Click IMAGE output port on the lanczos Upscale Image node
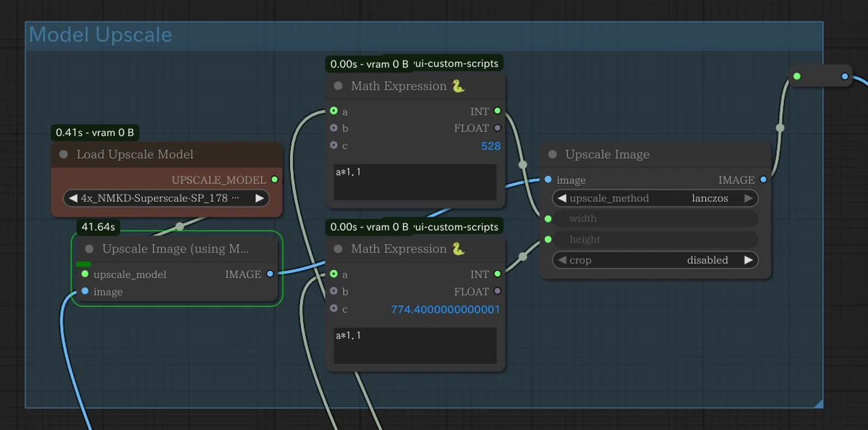 [763, 180]
